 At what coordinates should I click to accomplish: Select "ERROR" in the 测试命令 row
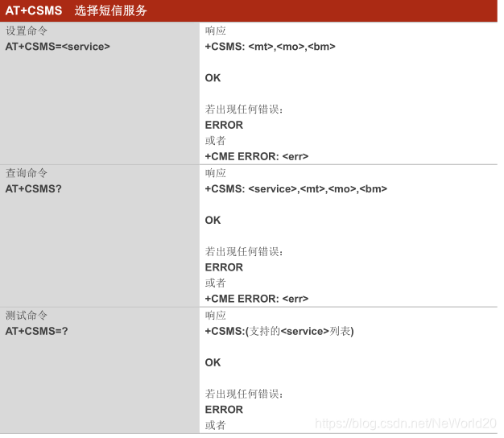point(224,410)
